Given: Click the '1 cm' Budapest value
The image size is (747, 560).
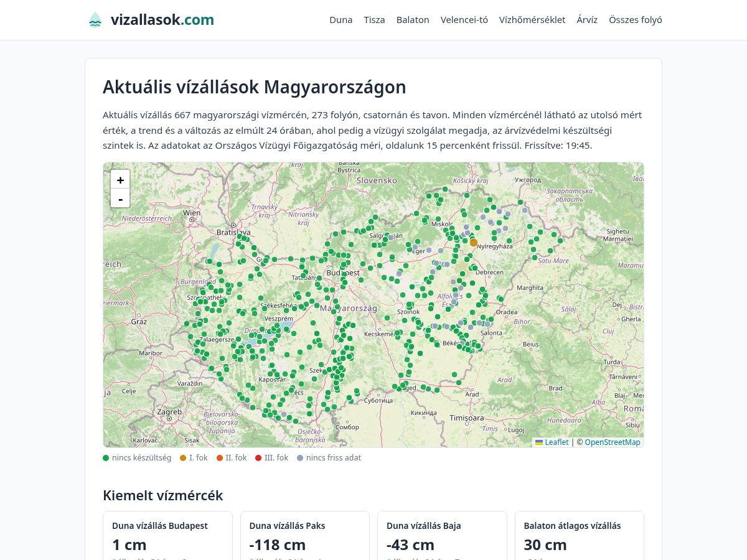Looking at the screenshot, I should tap(129, 545).
